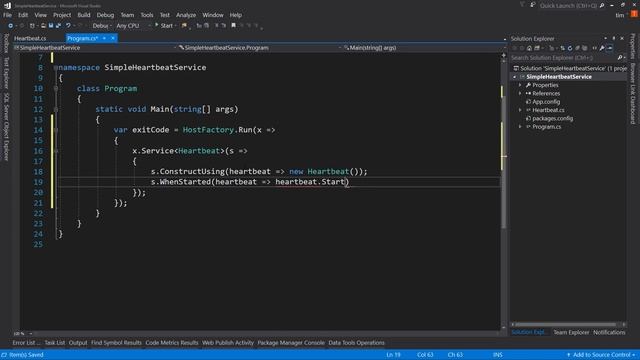
Task: Click the Find in Files toolbar icon
Action: pyautogui.click(x=184, y=26)
